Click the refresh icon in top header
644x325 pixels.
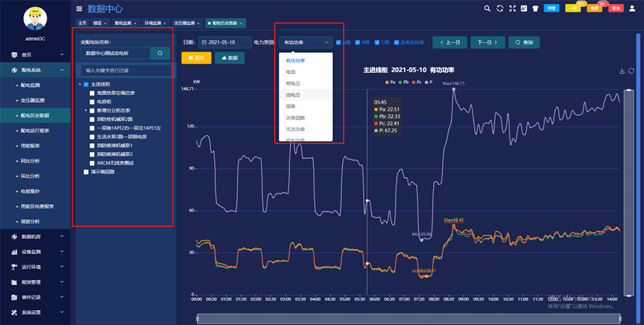pyautogui.click(x=500, y=8)
